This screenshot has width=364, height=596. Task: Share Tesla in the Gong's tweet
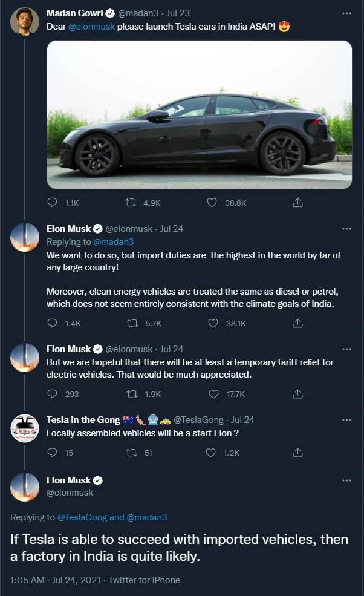pyautogui.click(x=297, y=453)
